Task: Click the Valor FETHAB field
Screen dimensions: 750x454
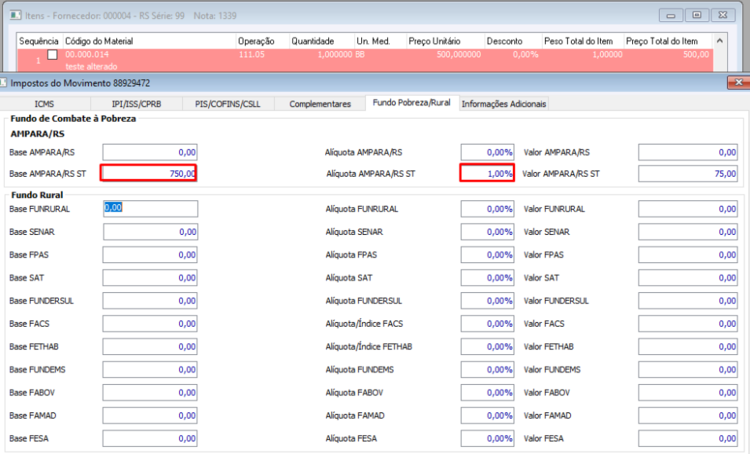Action: coord(688,347)
